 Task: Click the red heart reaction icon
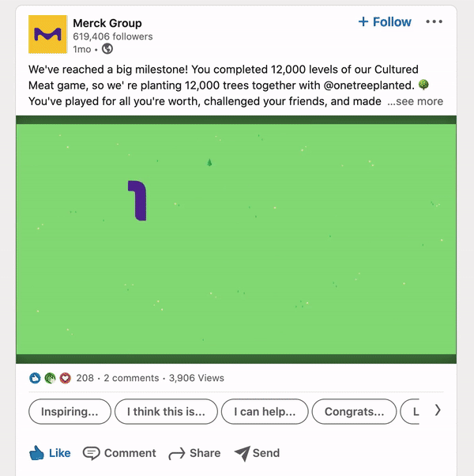click(65, 378)
